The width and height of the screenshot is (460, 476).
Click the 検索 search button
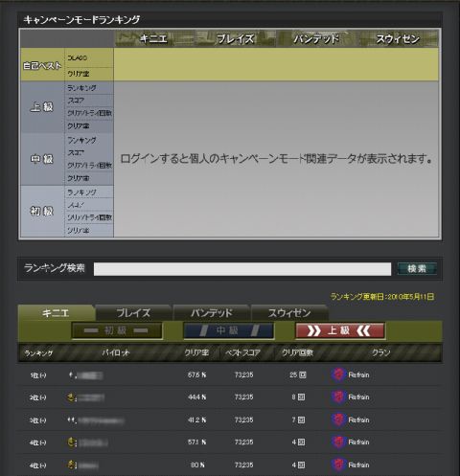click(417, 269)
